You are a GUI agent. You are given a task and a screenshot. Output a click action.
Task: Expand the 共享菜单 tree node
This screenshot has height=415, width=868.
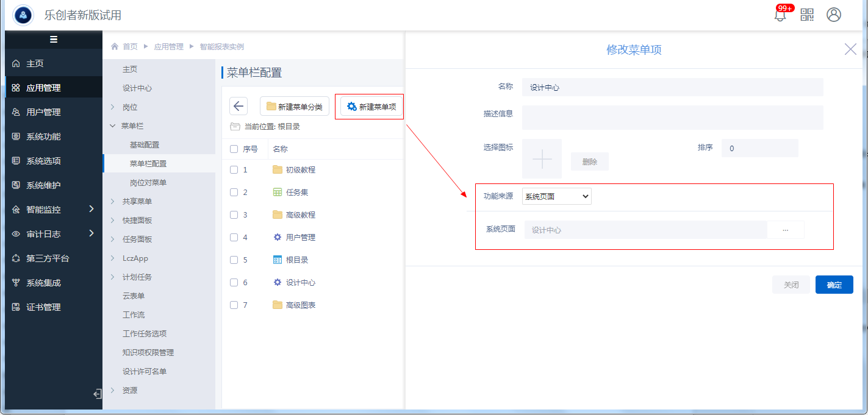[x=112, y=202]
